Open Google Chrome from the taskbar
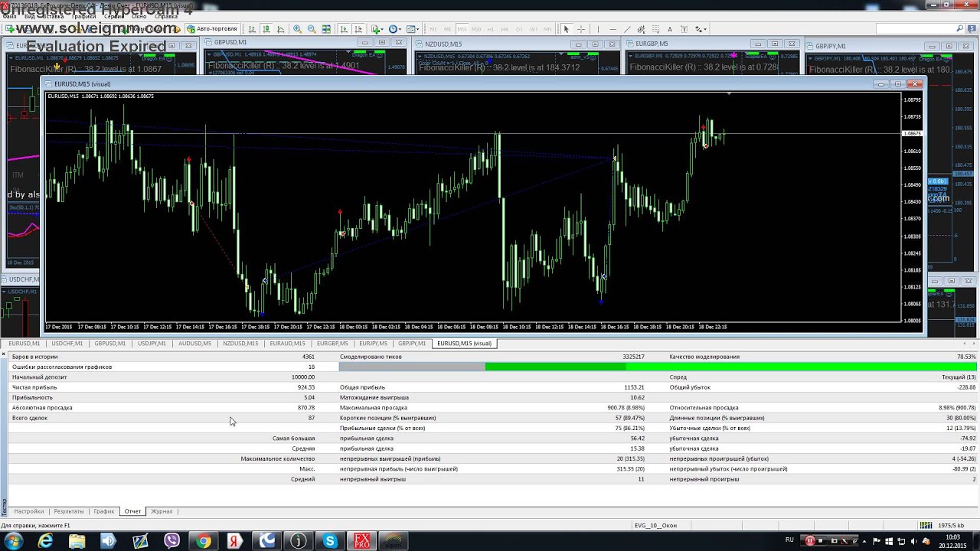980x551 pixels. click(x=204, y=541)
